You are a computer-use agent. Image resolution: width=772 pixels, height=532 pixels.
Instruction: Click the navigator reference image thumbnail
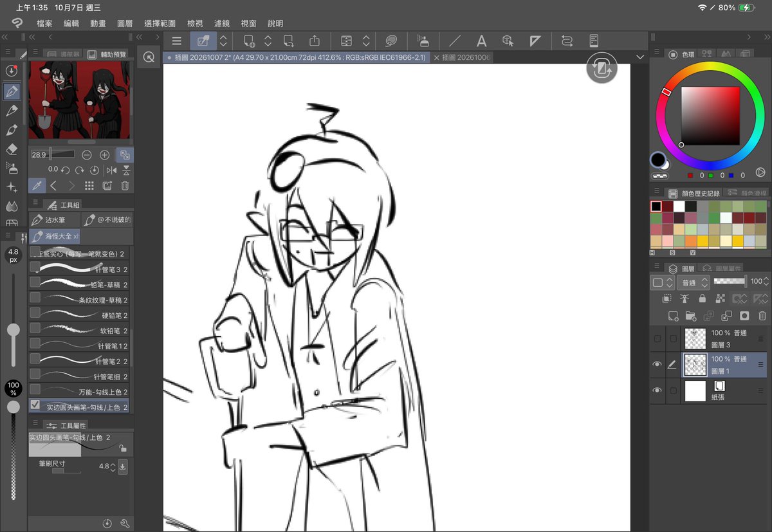coord(79,100)
